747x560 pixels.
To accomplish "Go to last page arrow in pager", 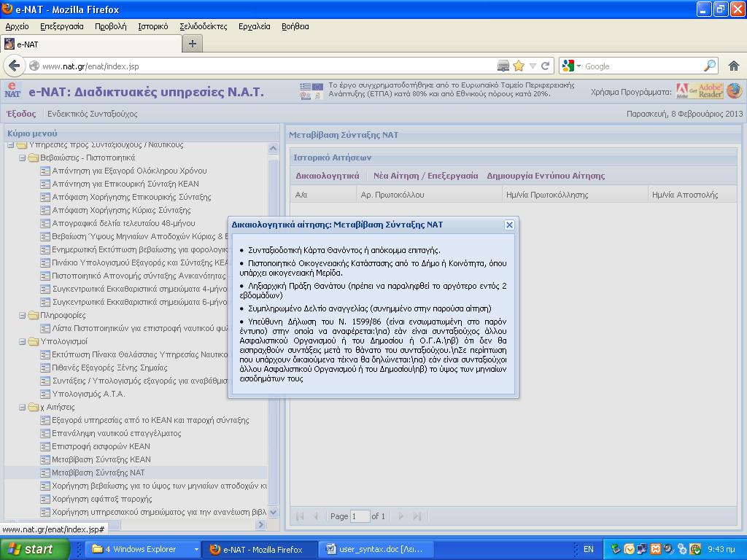I will point(417,516).
